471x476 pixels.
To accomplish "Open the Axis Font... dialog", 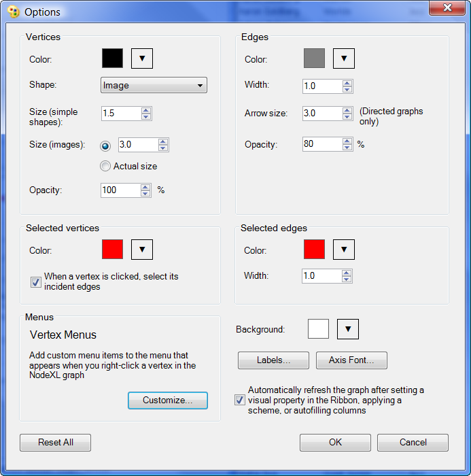I will coord(347,360).
